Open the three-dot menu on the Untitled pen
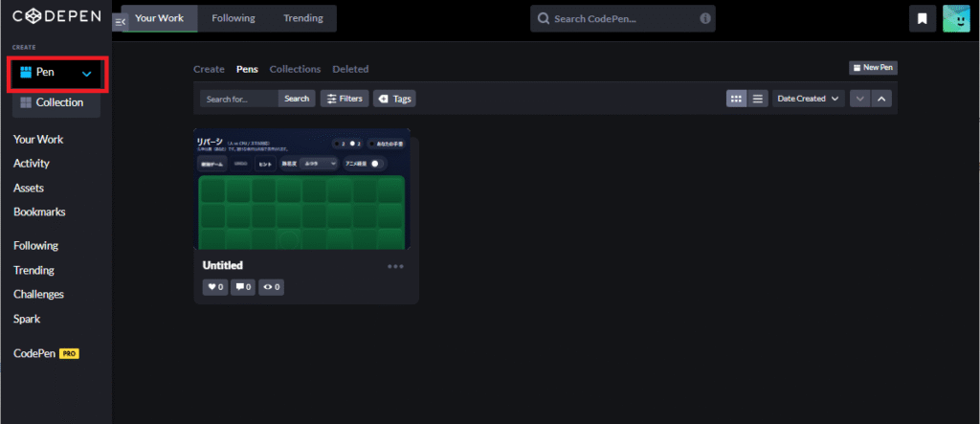This screenshot has height=424, width=980. click(x=395, y=266)
